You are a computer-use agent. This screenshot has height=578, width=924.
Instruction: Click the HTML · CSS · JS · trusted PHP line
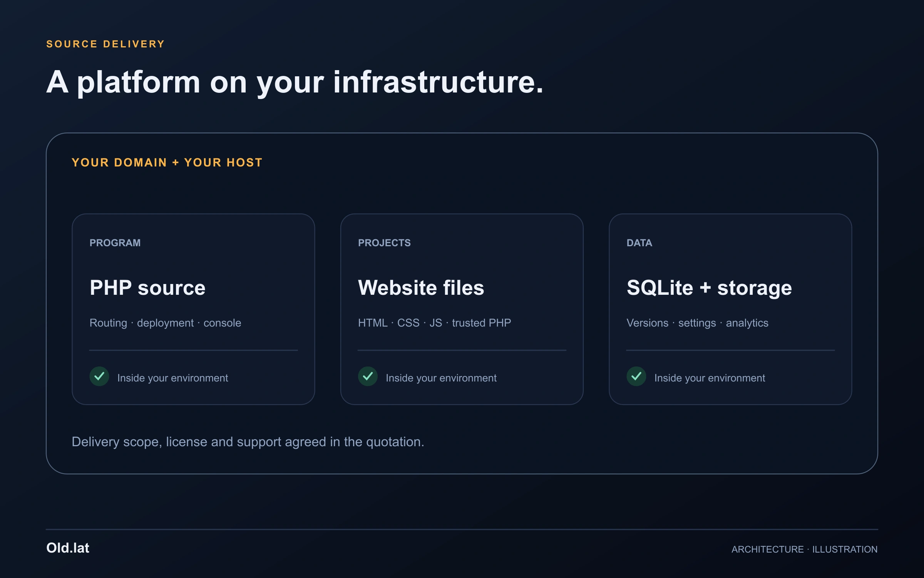coord(434,323)
